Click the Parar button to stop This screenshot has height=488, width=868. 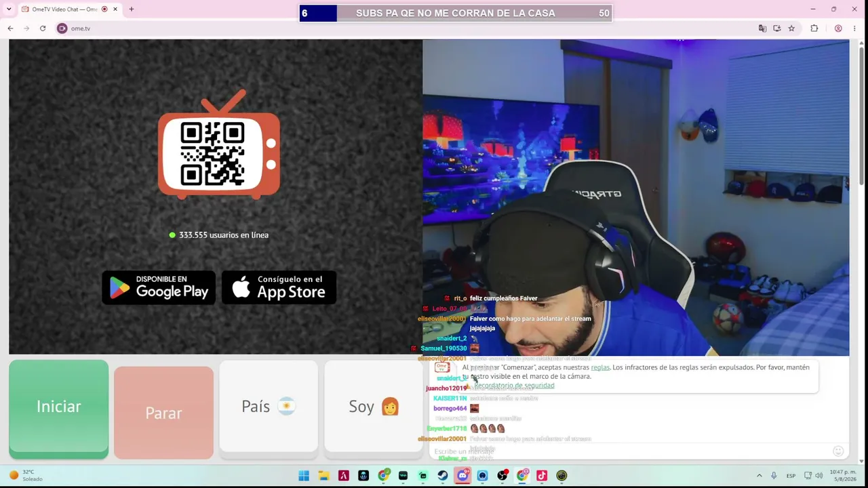(x=163, y=413)
